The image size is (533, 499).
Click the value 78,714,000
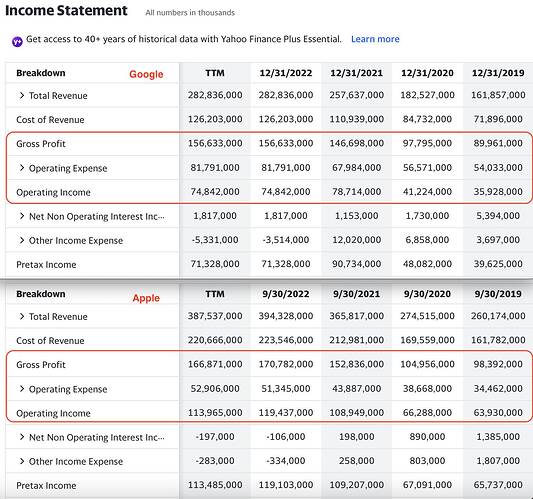(x=357, y=192)
